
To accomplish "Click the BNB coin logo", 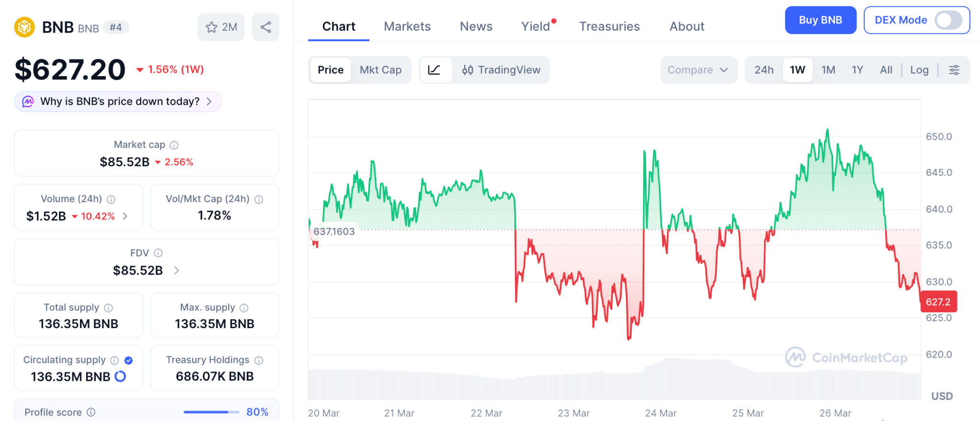I will (x=24, y=27).
